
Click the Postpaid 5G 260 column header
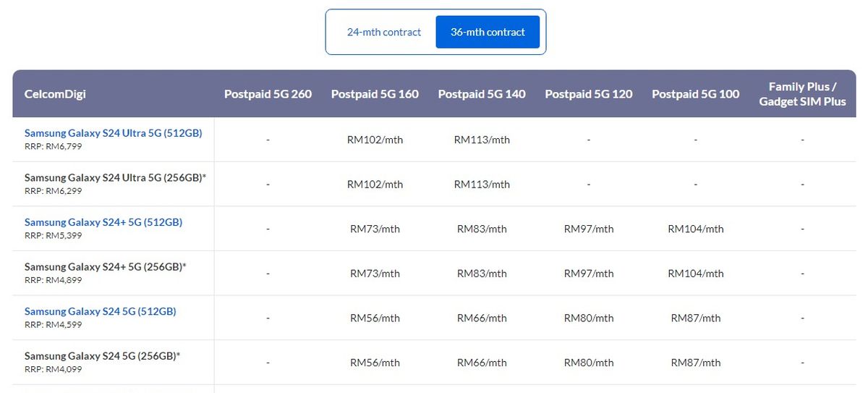click(268, 94)
